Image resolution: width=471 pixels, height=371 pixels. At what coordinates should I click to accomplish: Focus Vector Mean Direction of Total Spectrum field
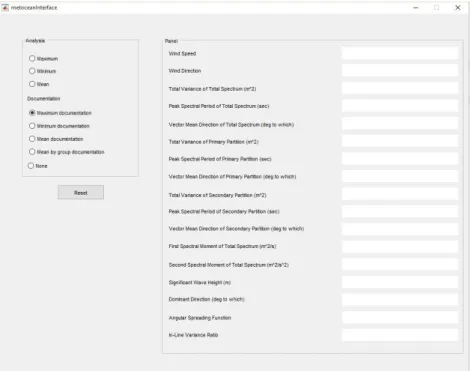400,124
